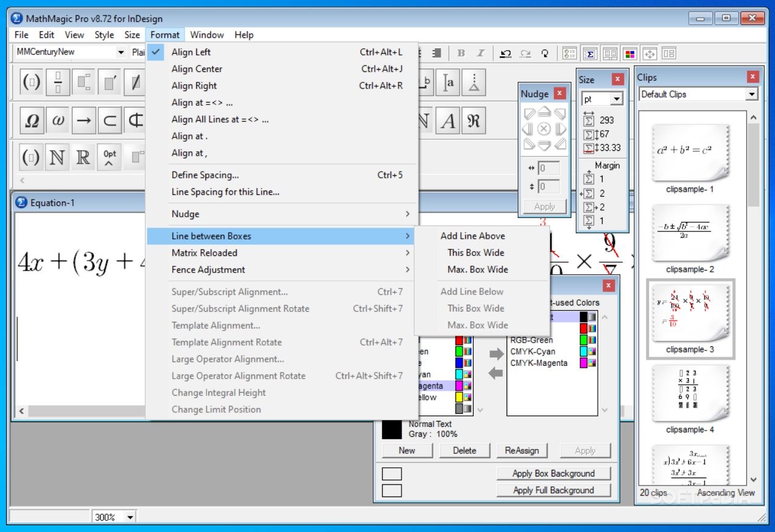Click the Delete button in color panel
This screenshot has height=532, width=775.
(x=465, y=451)
